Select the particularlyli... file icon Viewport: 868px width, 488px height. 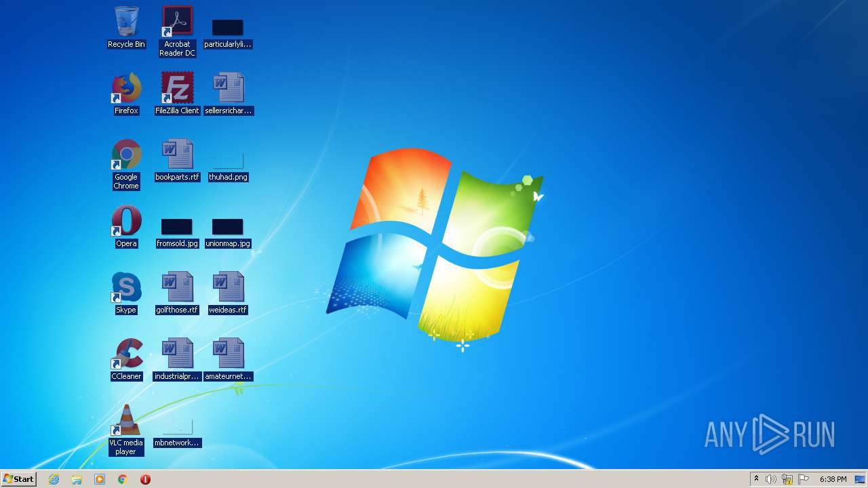(228, 33)
